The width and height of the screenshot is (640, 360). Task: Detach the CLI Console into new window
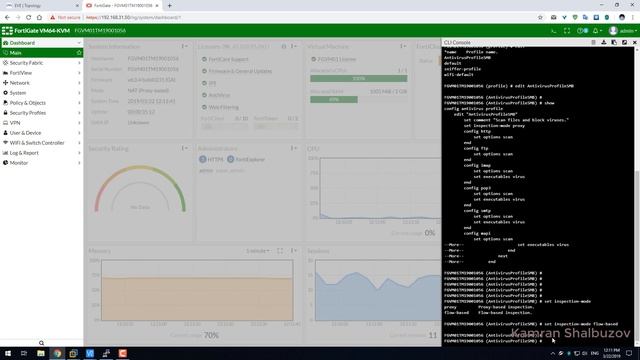pyautogui.click(x=624, y=42)
